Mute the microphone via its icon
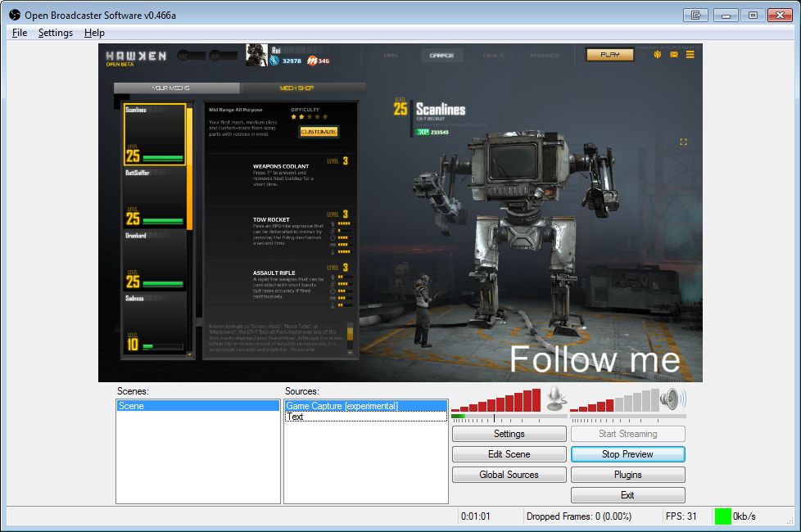 (x=556, y=399)
